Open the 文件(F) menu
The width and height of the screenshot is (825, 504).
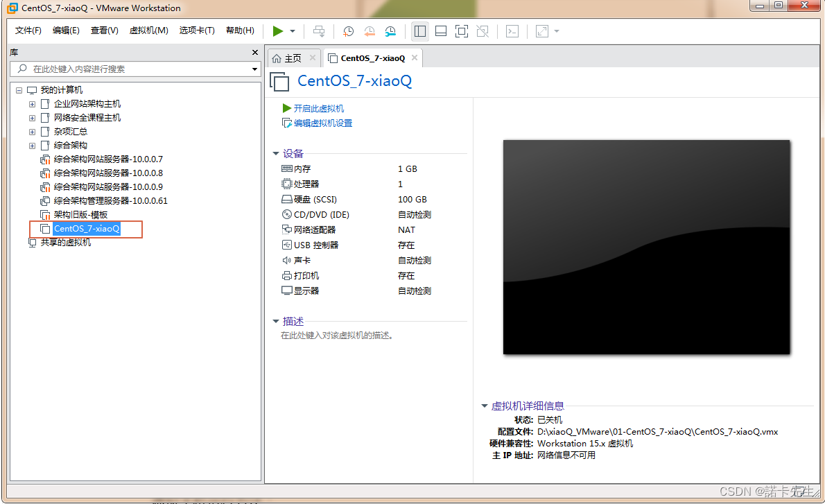28,31
